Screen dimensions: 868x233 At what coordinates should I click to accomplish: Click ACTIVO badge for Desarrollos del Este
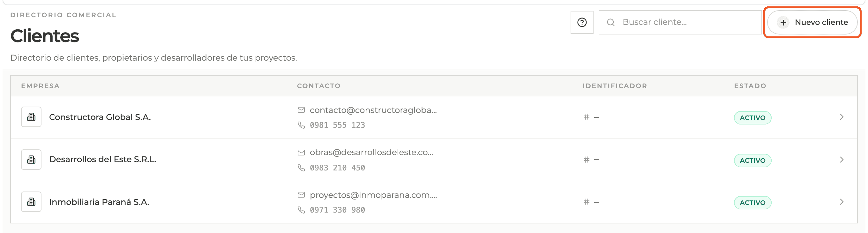(x=752, y=161)
